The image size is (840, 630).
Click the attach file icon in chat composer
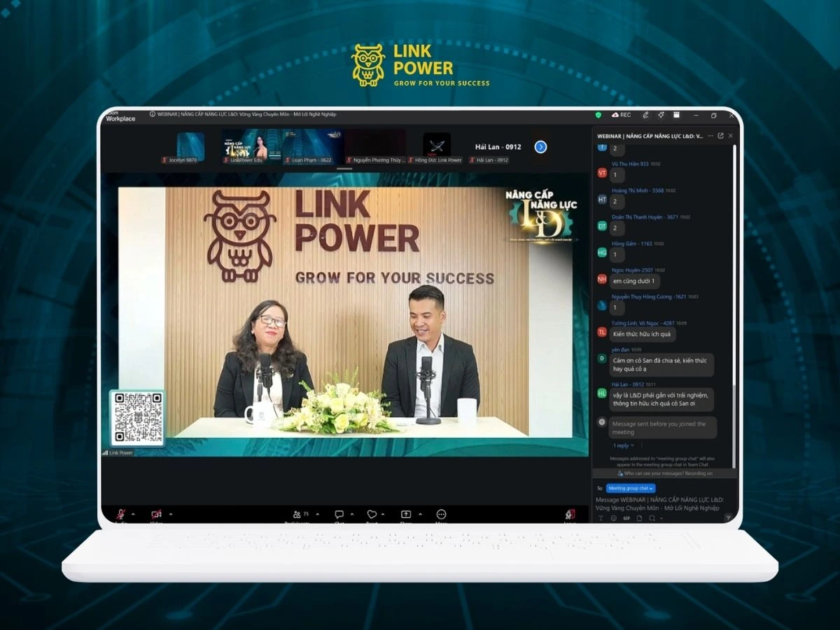[x=639, y=518]
